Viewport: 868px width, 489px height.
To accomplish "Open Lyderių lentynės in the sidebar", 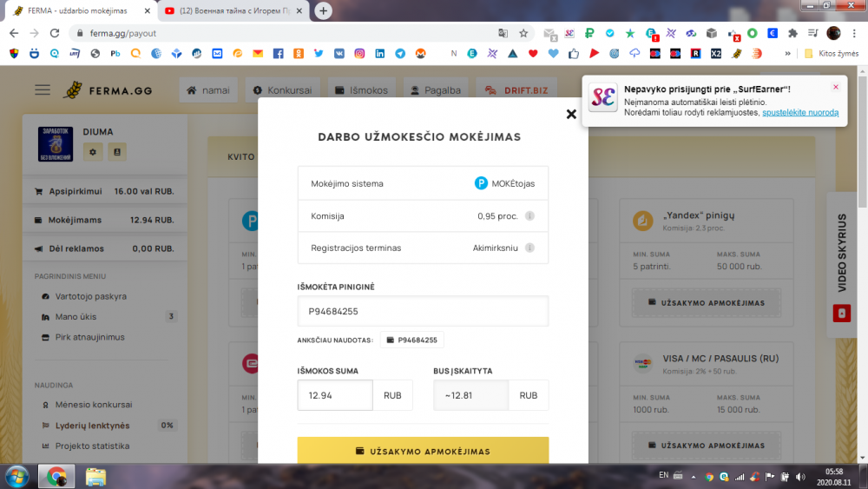I will coord(92,426).
